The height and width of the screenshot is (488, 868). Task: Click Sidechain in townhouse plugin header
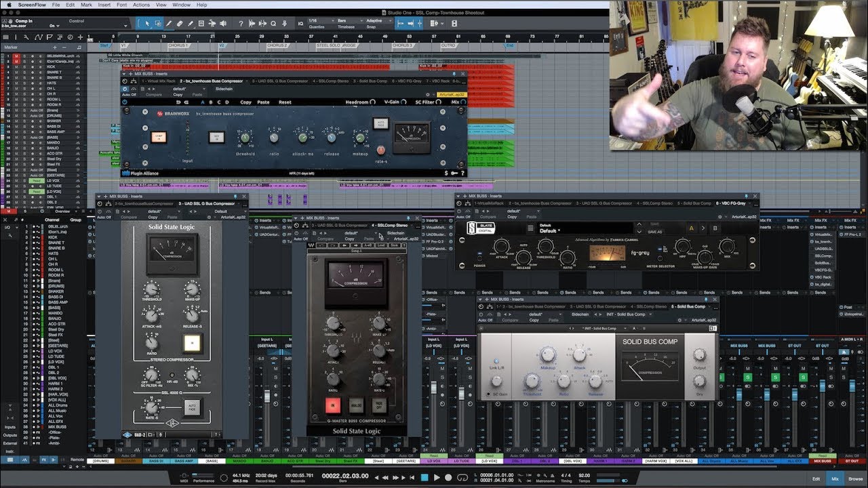tap(224, 89)
